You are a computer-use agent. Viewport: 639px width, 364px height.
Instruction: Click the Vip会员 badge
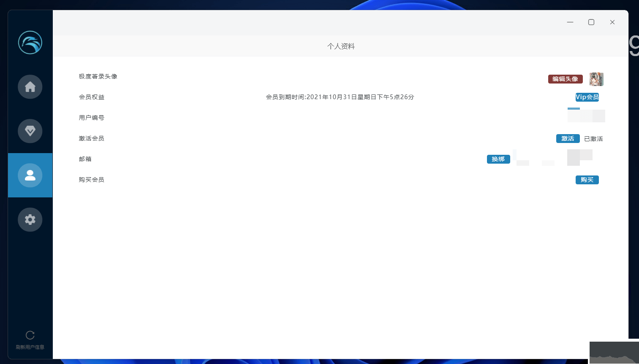(x=587, y=97)
